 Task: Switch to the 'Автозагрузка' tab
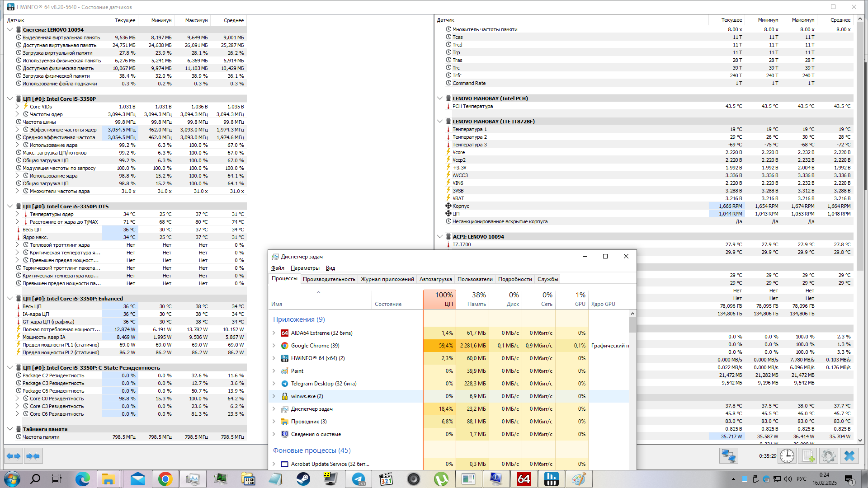(435, 279)
